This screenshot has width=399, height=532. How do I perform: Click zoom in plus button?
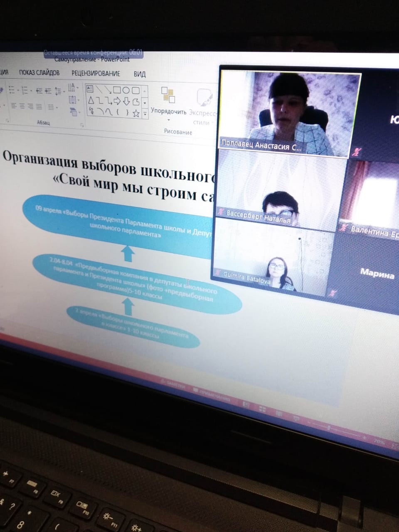[x=365, y=437]
